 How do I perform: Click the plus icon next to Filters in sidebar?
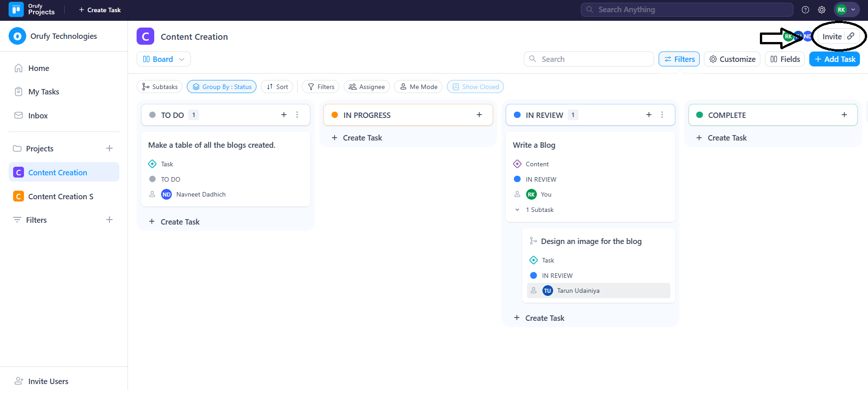[109, 220]
